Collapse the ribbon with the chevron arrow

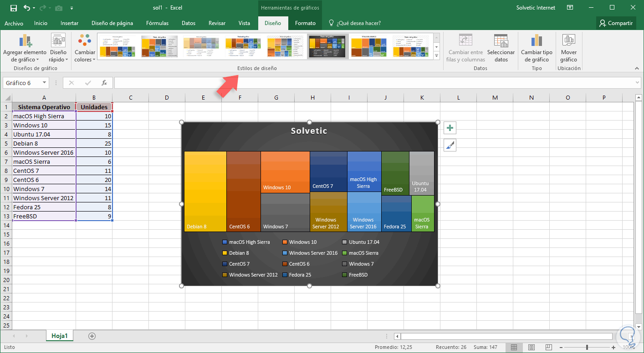pos(637,68)
